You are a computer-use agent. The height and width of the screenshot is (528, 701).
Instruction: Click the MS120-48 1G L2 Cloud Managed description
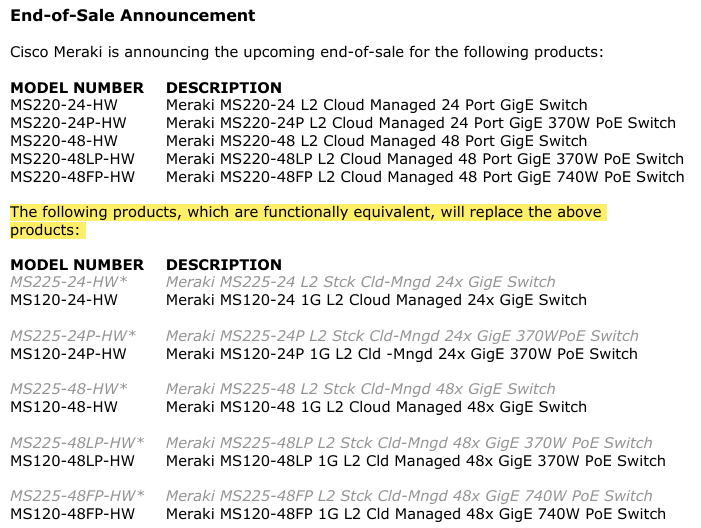click(x=376, y=407)
